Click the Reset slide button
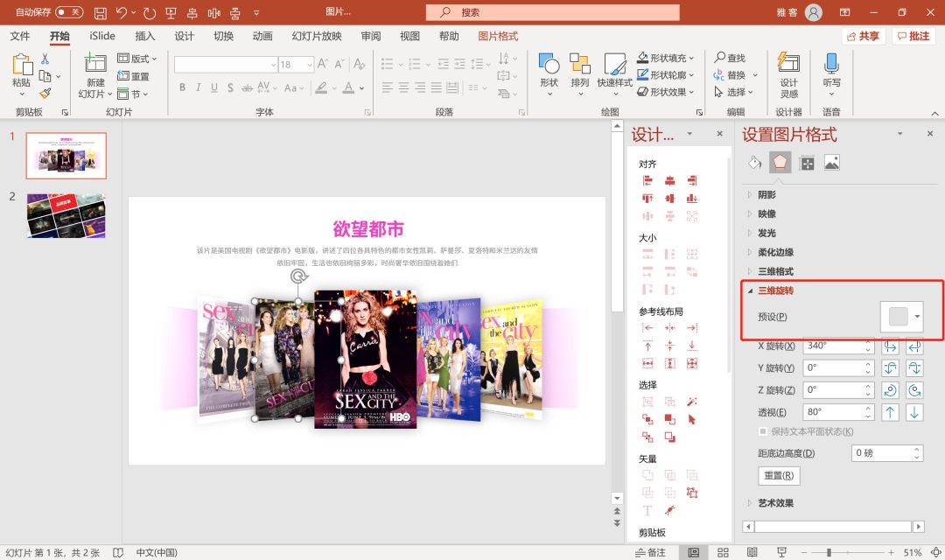 point(133,76)
